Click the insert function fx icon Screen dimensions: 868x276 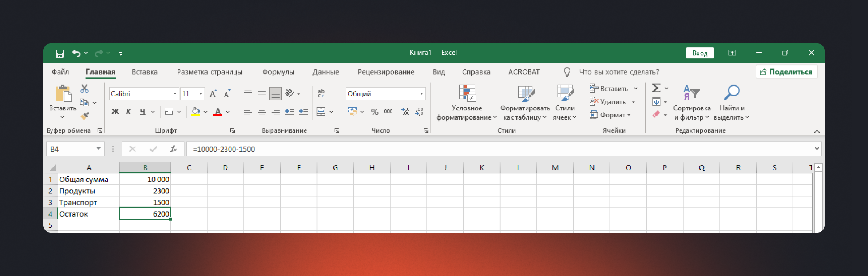coord(174,149)
